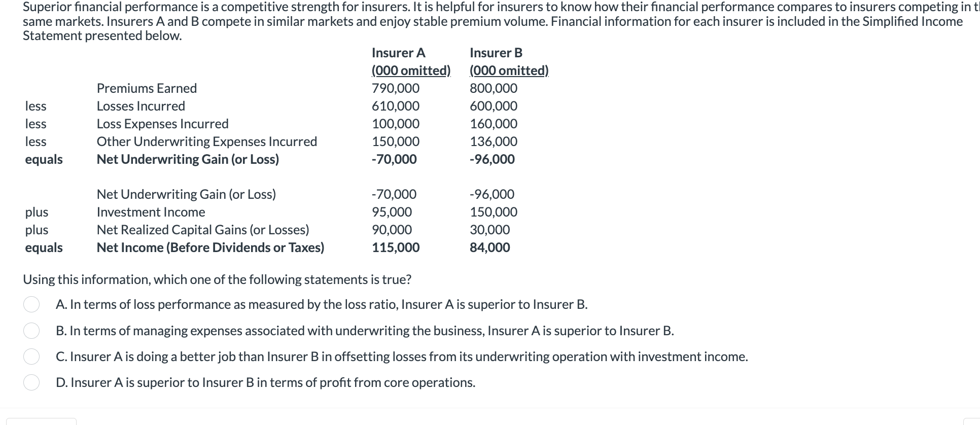Click the answer text for statement A
980x425 pixels.
322,305
